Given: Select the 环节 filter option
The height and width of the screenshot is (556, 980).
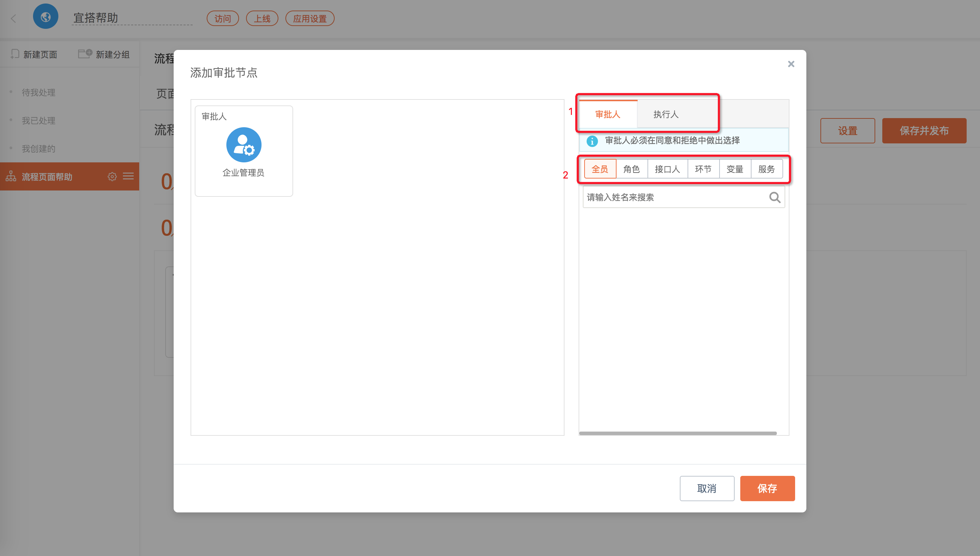Looking at the screenshot, I should [x=703, y=169].
